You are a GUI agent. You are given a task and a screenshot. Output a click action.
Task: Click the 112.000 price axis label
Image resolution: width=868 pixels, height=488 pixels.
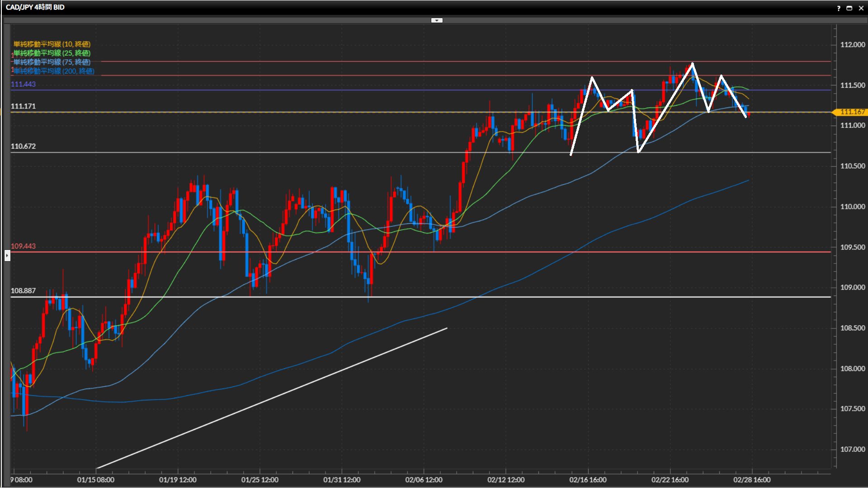point(852,45)
